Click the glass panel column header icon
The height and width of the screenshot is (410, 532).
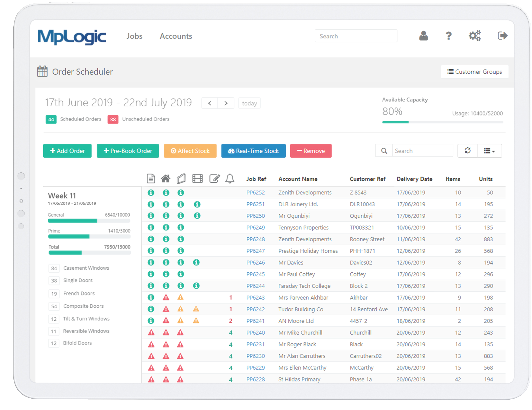[x=181, y=179]
